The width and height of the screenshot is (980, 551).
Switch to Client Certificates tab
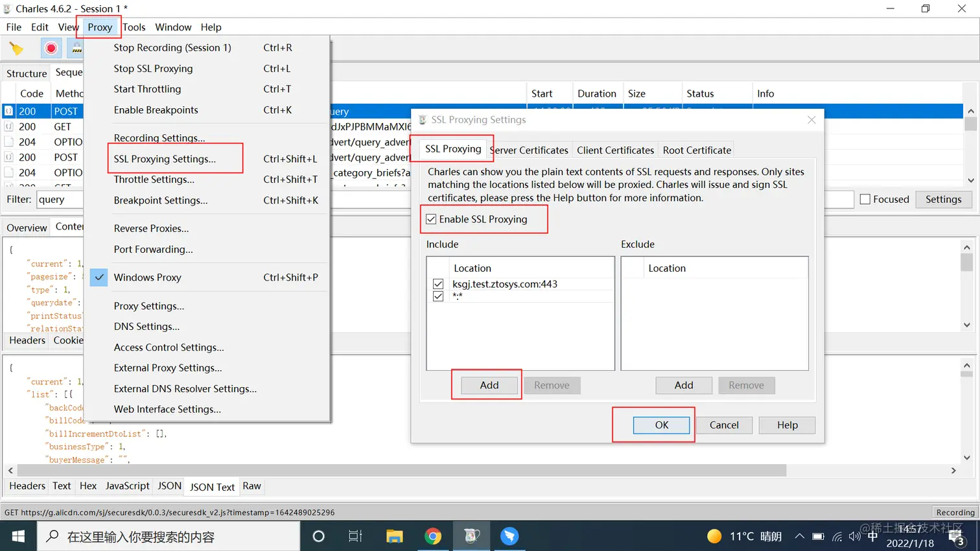coord(615,150)
